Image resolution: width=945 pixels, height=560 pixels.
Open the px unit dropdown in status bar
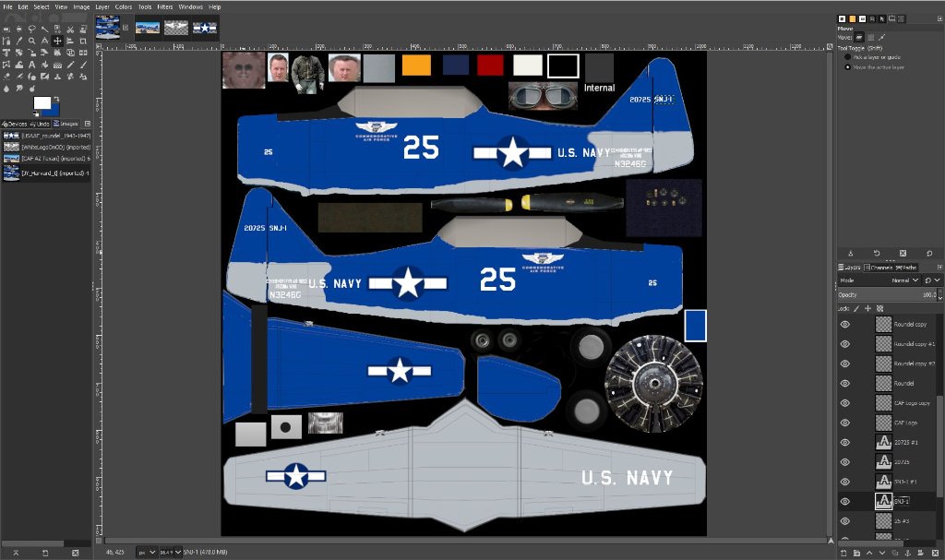coord(147,553)
